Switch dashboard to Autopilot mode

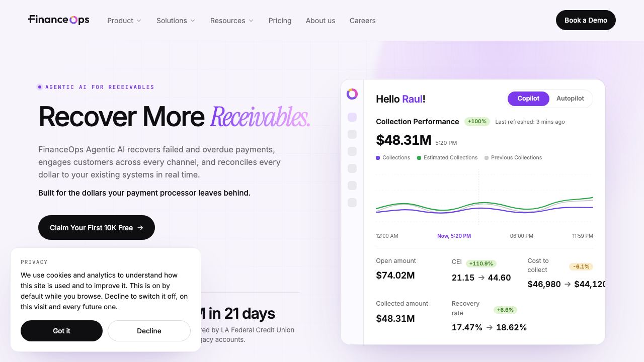click(x=570, y=99)
